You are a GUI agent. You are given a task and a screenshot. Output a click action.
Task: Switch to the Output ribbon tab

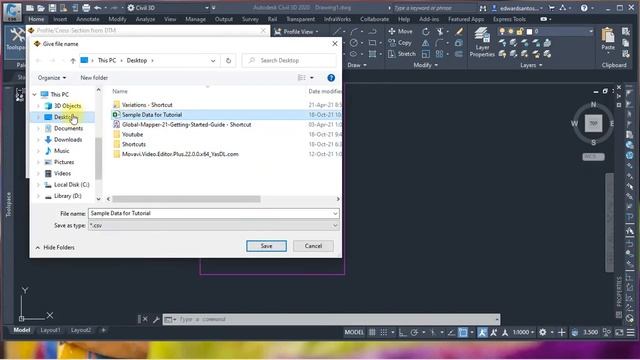[x=224, y=19]
